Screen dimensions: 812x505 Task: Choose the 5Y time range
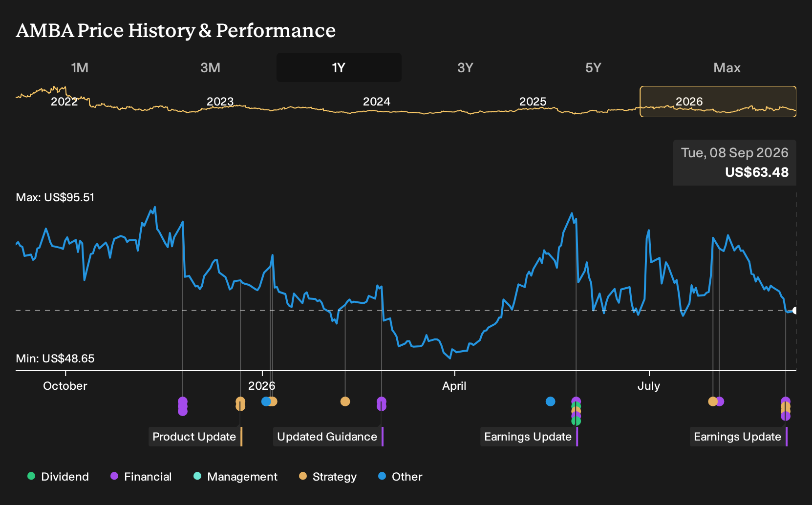point(593,67)
